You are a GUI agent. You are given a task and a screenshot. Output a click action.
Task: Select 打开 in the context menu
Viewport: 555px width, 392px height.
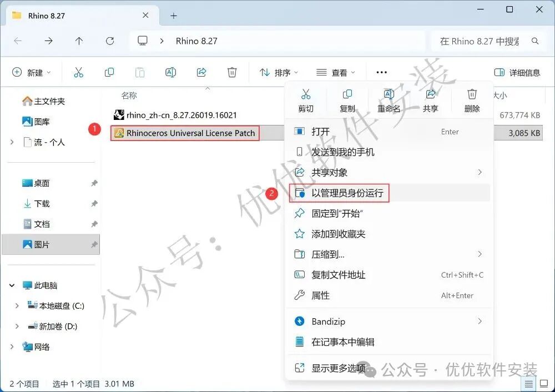coord(389,132)
